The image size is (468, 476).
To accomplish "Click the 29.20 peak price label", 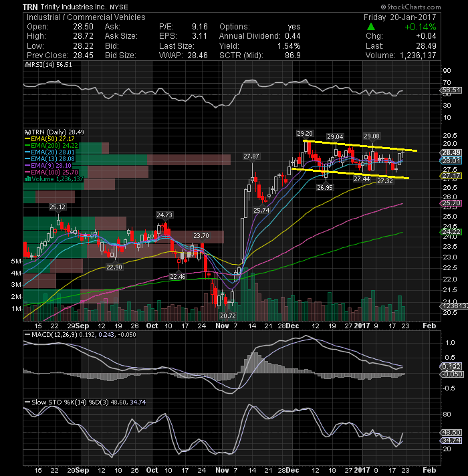I will (x=305, y=133).
